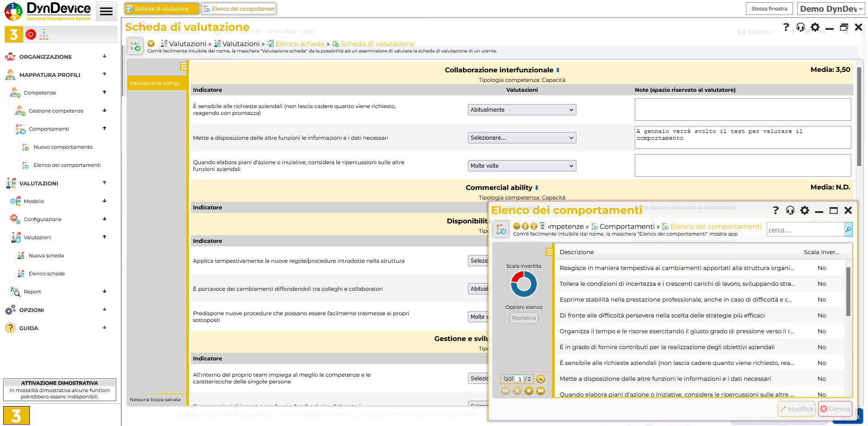Go to next page in behaviors list

[x=529, y=391]
